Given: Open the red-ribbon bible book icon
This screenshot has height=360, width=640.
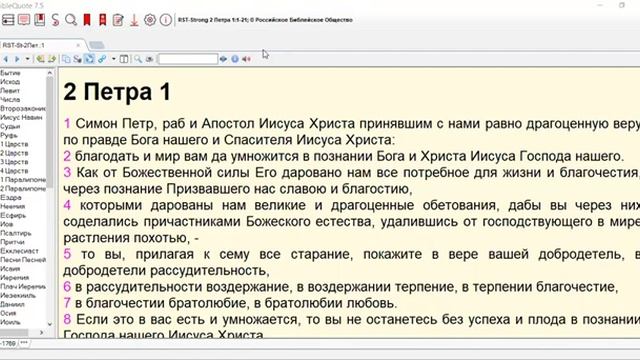Looking at the screenshot, I should [40, 20].
